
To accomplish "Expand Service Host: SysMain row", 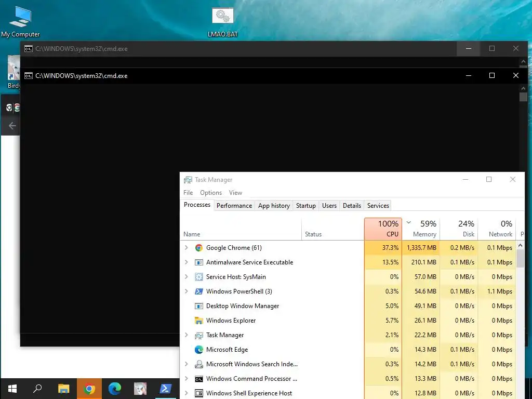I will 187,277.
